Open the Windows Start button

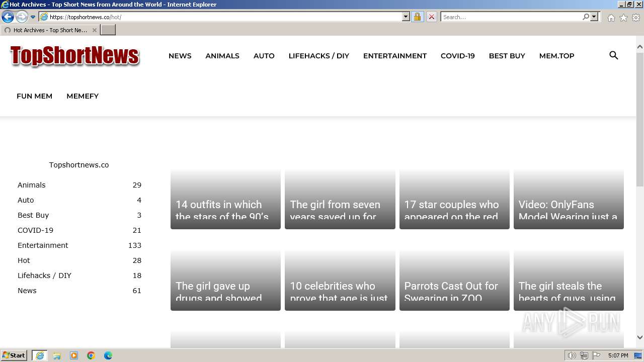pos(14,355)
